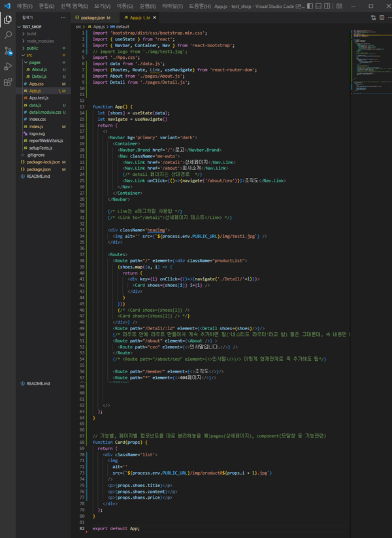The height and width of the screenshot is (538, 392).
Task: Open the 터미널(T) menu
Action: [x=172, y=6]
